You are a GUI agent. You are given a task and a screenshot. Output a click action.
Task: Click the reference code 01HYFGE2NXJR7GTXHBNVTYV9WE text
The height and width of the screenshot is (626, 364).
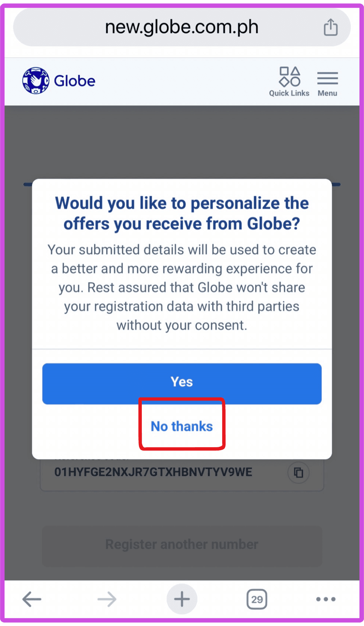coord(153,472)
